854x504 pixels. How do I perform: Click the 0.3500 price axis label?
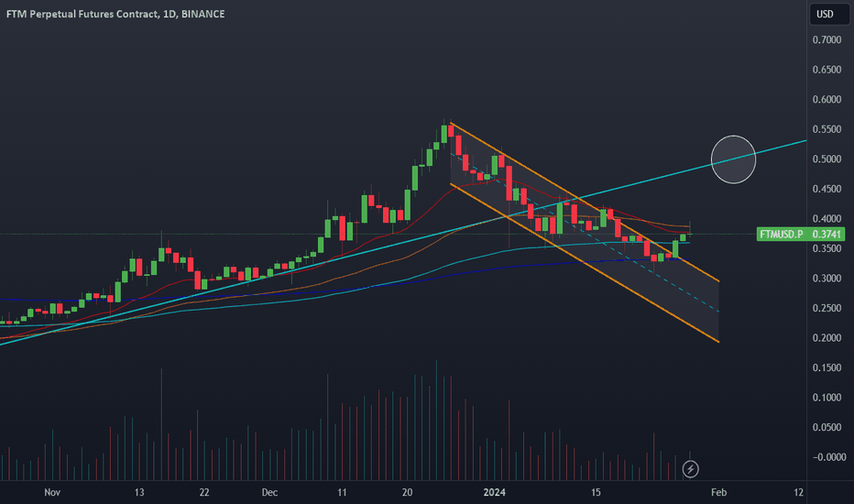click(x=827, y=248)
